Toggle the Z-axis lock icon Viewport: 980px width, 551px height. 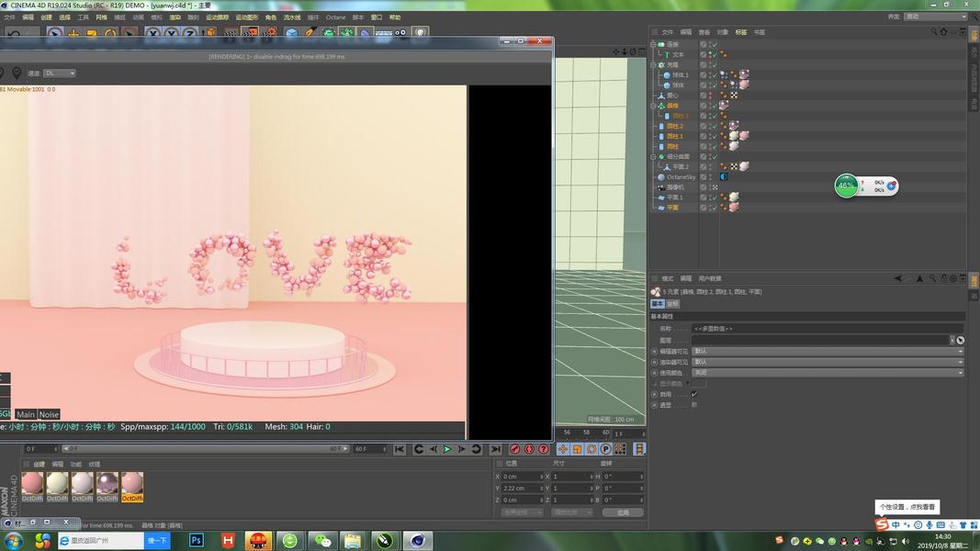click(189, 33)
